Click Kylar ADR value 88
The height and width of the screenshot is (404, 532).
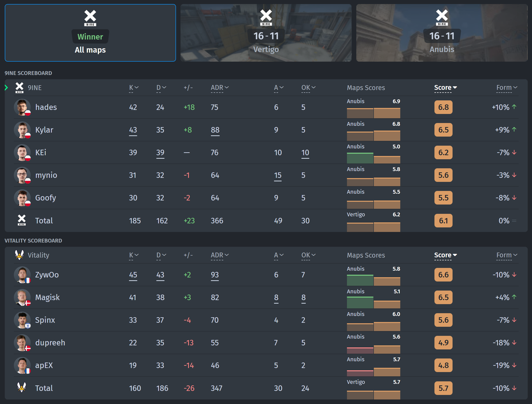coord(215,130)
